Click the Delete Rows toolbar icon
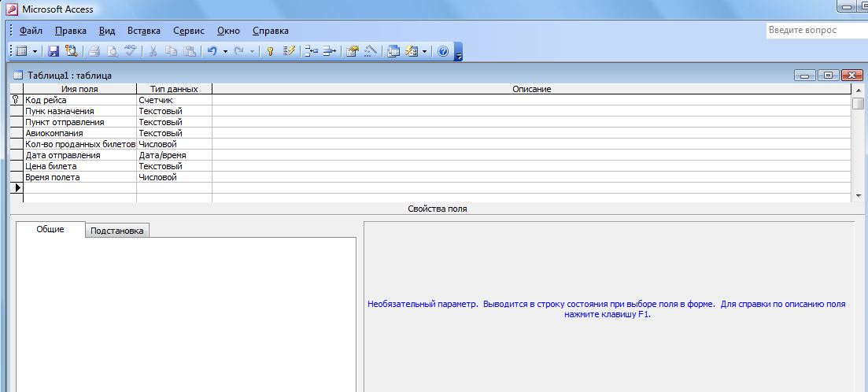Viewport: 868px width, 392px height. [330, 51]
